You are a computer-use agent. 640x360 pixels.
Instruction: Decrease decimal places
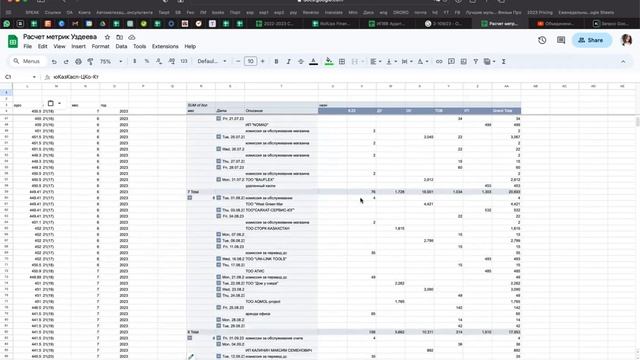tap(159, 61)
